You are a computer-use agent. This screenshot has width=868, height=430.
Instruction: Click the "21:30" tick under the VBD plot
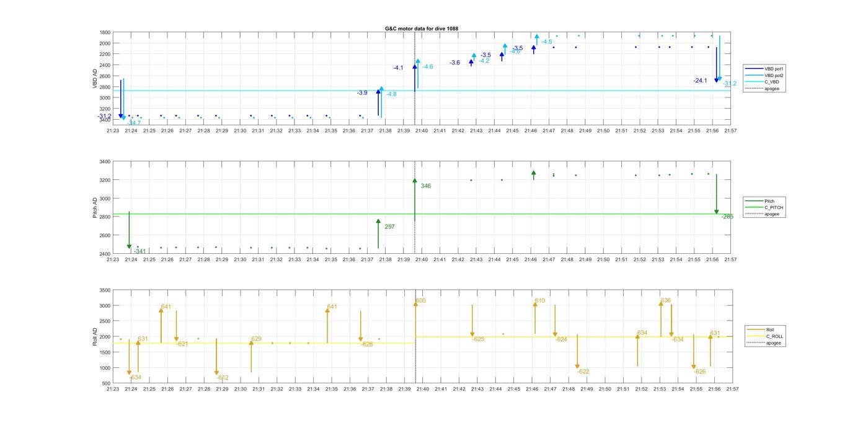[240, 131]
